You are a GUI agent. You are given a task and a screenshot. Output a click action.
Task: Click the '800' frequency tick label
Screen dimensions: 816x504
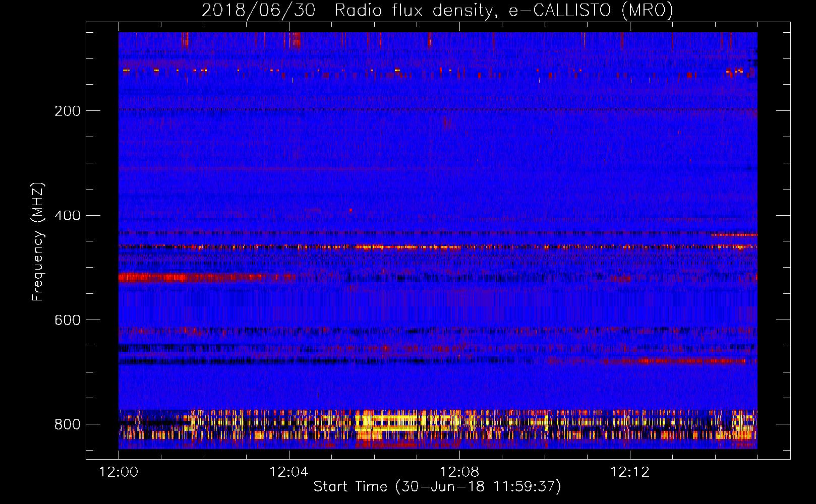(x=68, y=424)
